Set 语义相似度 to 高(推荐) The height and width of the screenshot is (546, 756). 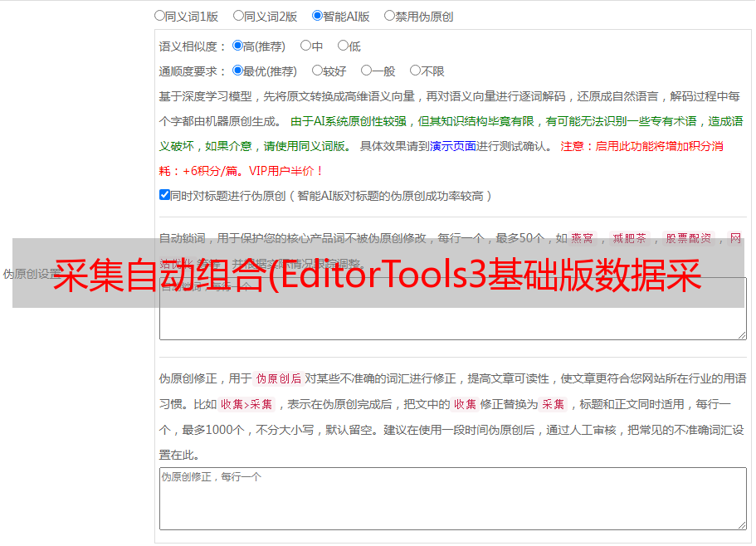(237, 46)
